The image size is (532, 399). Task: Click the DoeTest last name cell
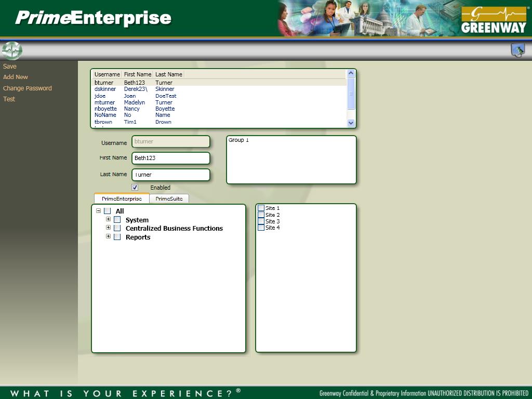(166, 96)
